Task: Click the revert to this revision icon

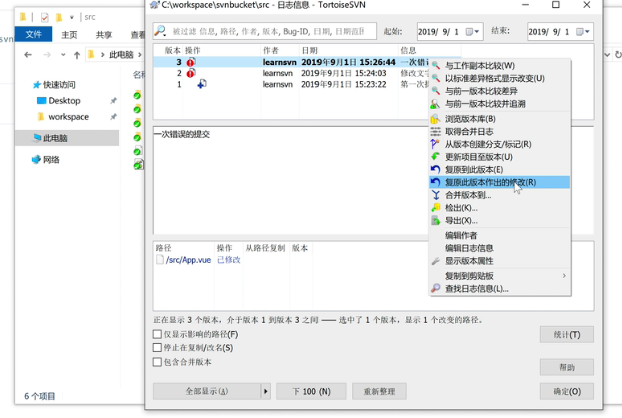Action: coord(436,169)
